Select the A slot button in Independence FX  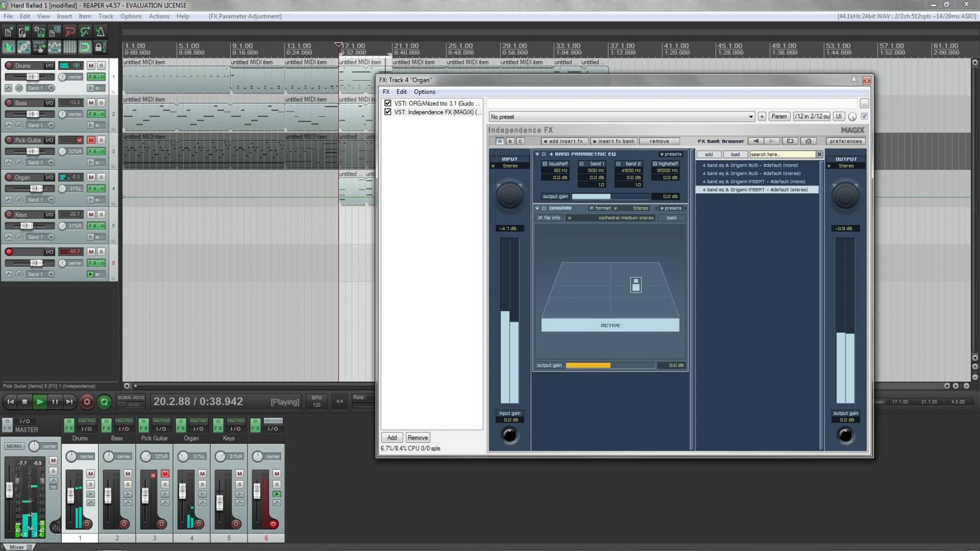pos(500,141)
